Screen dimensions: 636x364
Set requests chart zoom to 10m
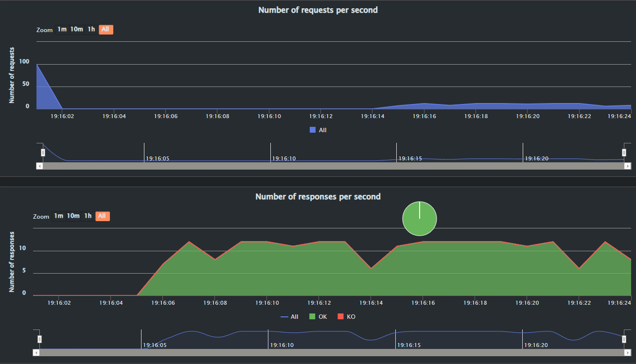pos(77,30)
